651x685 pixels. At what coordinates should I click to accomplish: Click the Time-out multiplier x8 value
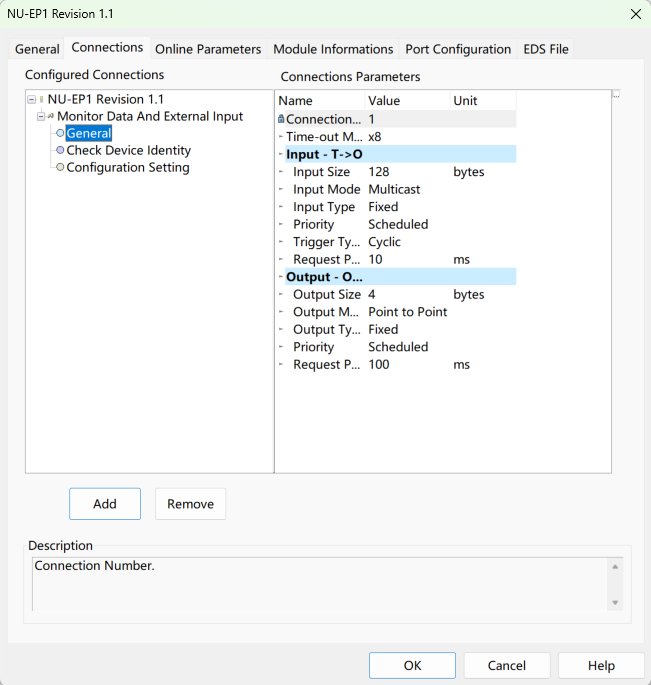click(x=375, y=137)
